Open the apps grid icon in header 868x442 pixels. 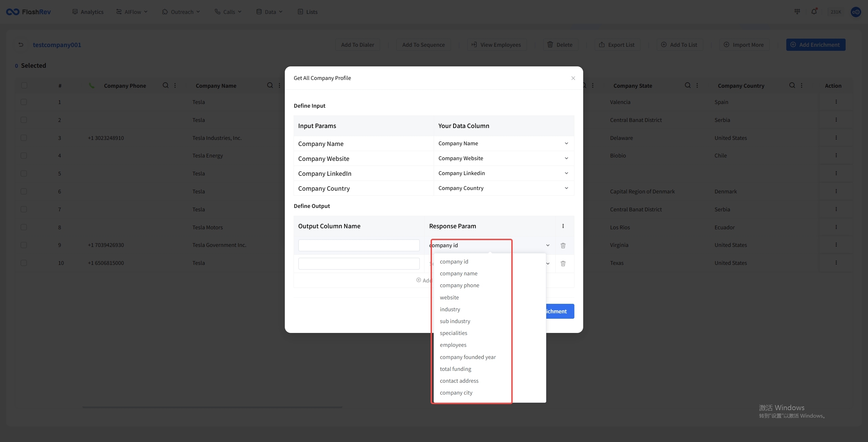[797, 12]
